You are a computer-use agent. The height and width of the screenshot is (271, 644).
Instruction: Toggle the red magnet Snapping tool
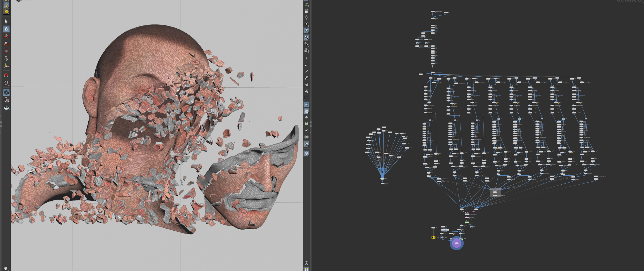(x=6, y=75)
